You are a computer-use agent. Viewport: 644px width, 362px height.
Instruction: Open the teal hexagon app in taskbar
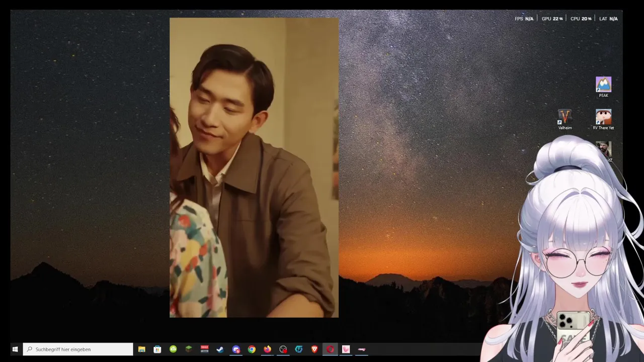(x=299, y=349)
